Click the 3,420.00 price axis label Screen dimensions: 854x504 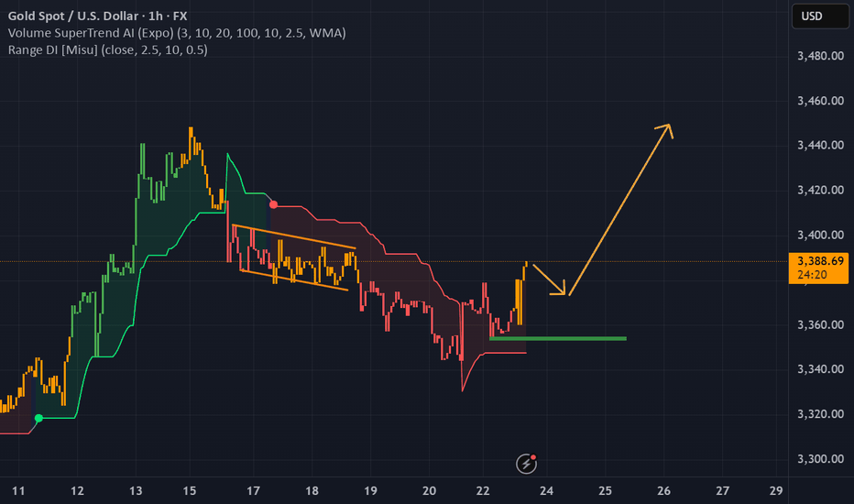(820, 190)
